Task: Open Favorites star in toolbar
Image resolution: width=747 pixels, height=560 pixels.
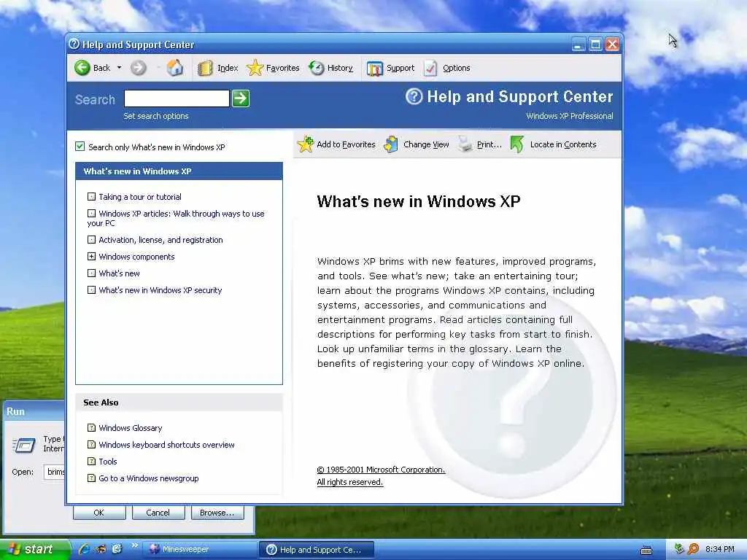Action: click(x=255, y=68)
